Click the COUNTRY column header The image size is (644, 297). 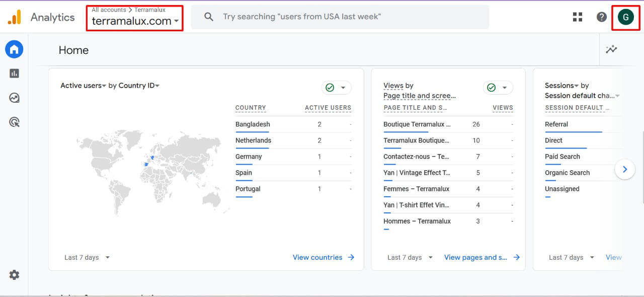click(x=251, y=108)
